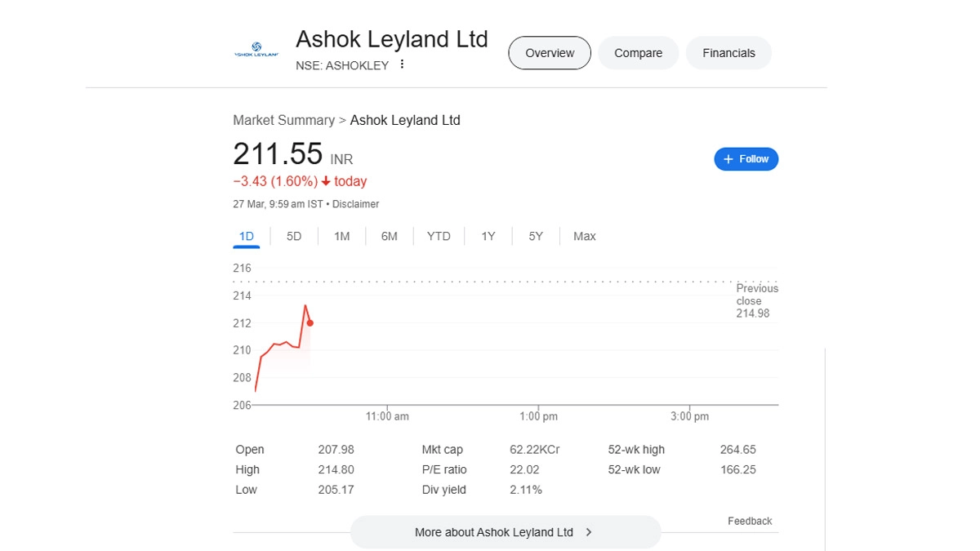The image size is (980, 551).
Task: Switch to the Compare tab
Action: point(638,53)
